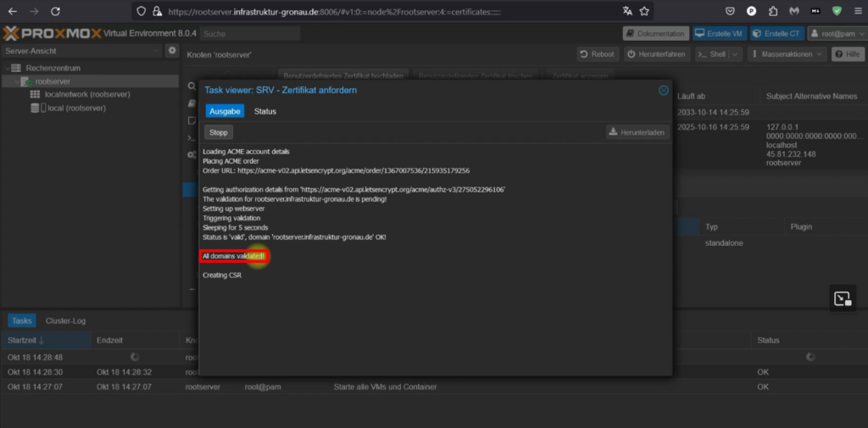Click the Herunterladen button in task viewer

coord(637,132)
